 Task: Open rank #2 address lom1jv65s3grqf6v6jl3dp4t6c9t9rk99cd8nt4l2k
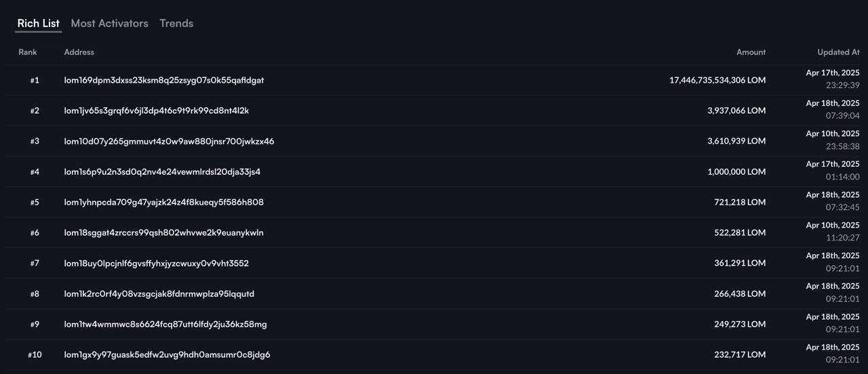(x=157, y=110)
